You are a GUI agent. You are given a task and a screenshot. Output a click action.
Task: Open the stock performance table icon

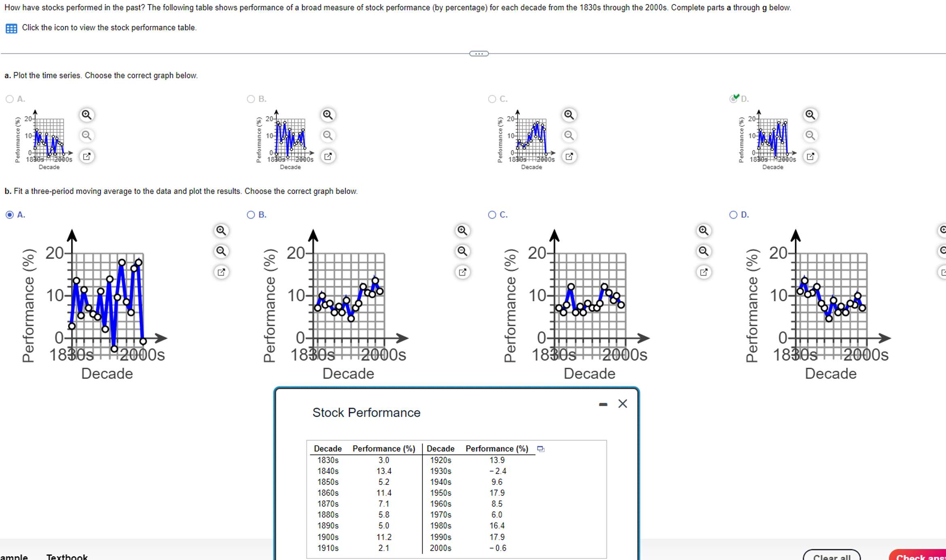click(x=11, y=28)
